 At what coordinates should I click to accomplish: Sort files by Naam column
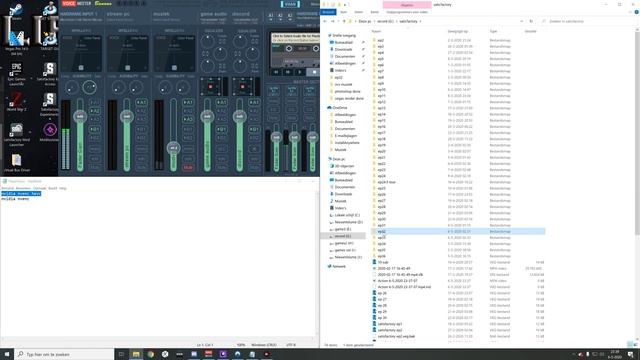point(376,31)
